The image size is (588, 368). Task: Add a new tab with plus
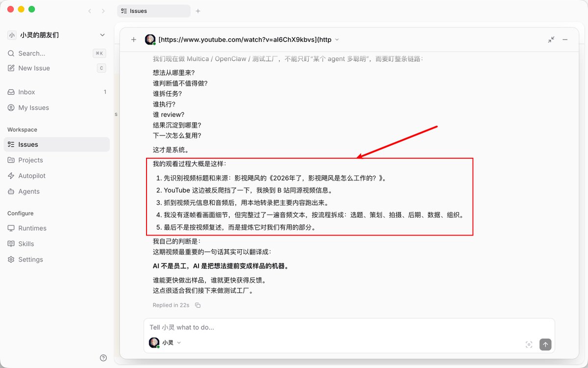tap(198, 11)
